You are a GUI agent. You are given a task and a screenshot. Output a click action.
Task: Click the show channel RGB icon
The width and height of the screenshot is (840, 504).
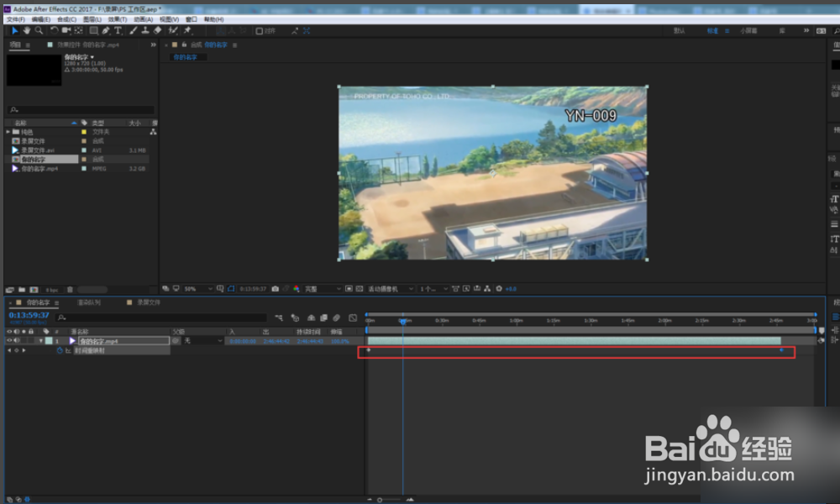pos(297,289)
